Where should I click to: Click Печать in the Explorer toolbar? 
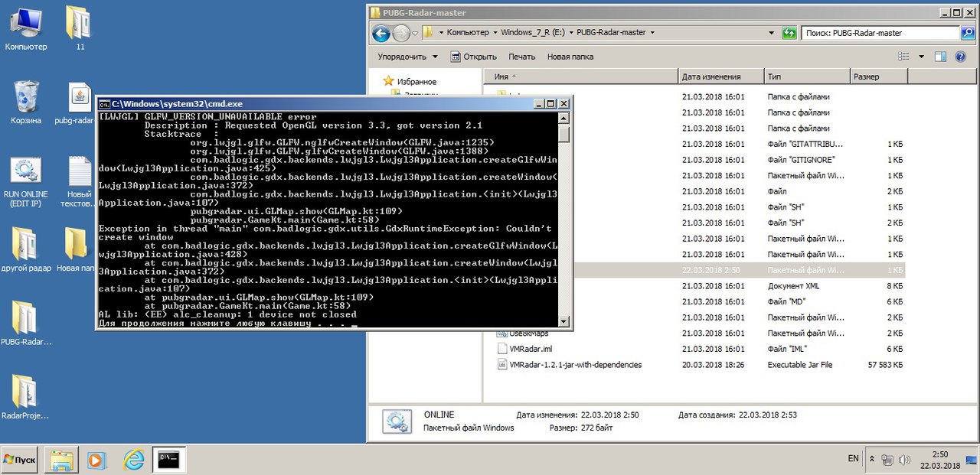pyautogui.click(x=521, y=57)
